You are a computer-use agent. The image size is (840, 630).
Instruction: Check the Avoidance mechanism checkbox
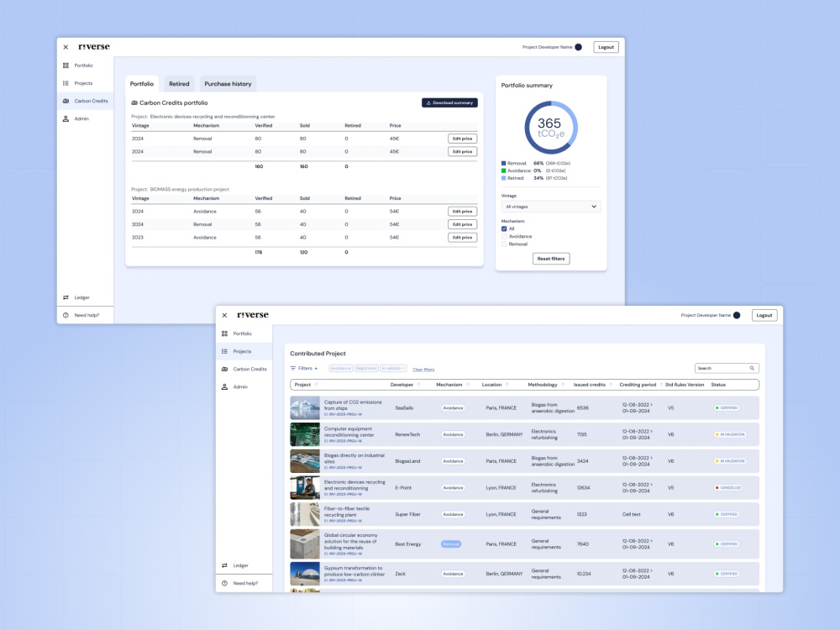(x=504, y=236)
